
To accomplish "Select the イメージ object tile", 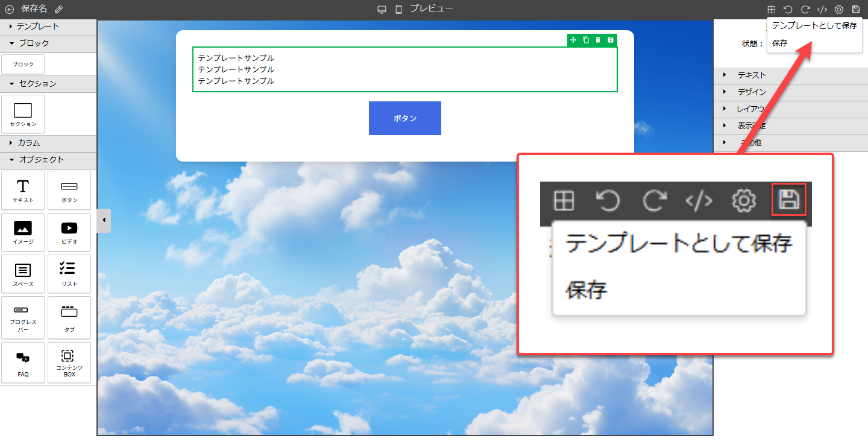I will click(x=23, y=232).
